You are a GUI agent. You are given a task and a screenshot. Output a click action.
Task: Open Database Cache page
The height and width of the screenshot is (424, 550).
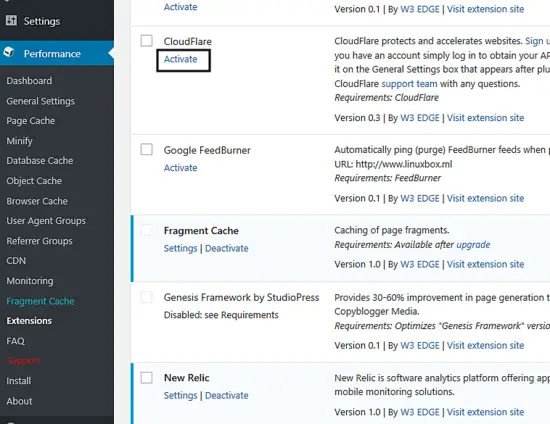click(40, 161)
